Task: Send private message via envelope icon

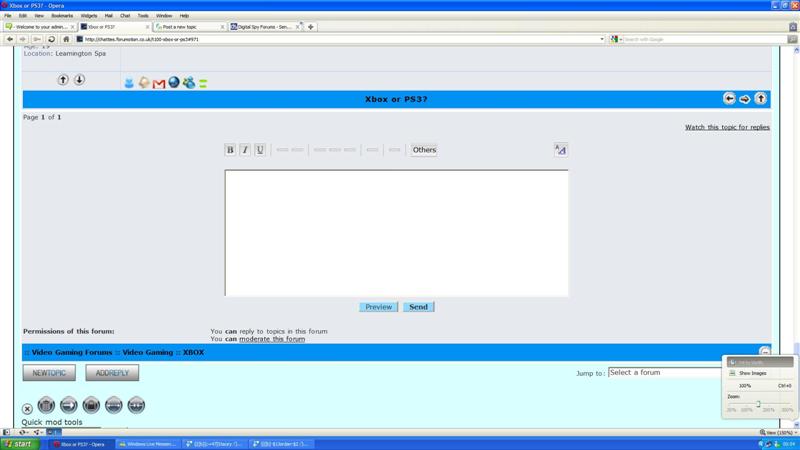Action: click(144, 83)
